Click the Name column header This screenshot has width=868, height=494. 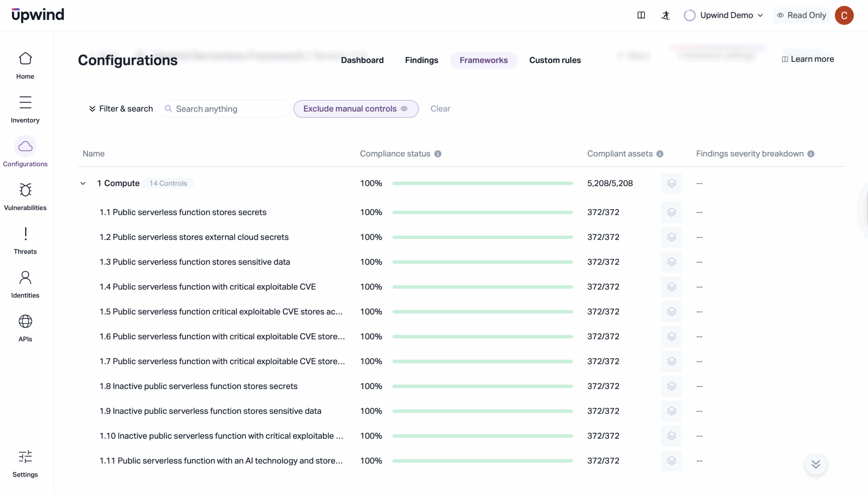pyautogui.click(x=93, y=154)
